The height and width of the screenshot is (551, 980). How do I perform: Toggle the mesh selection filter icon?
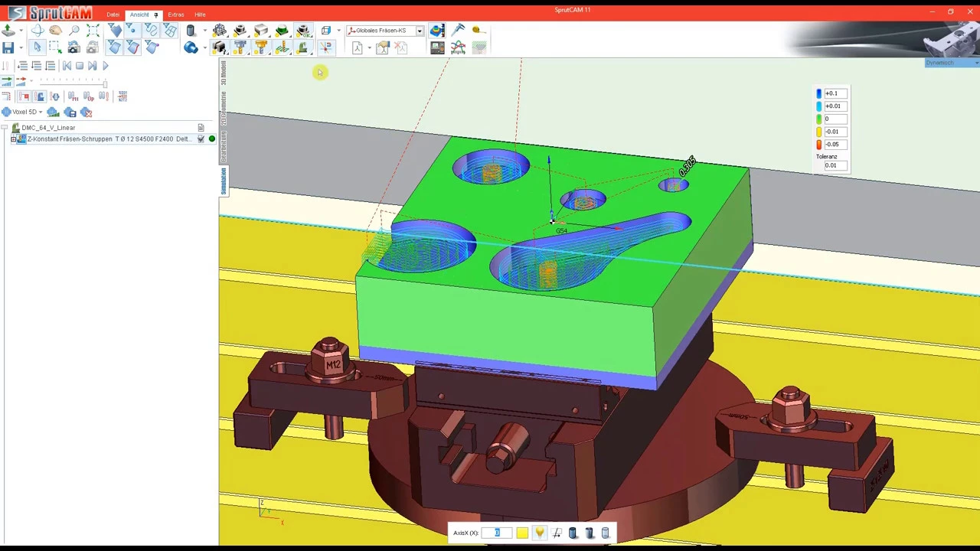point(170,30)
